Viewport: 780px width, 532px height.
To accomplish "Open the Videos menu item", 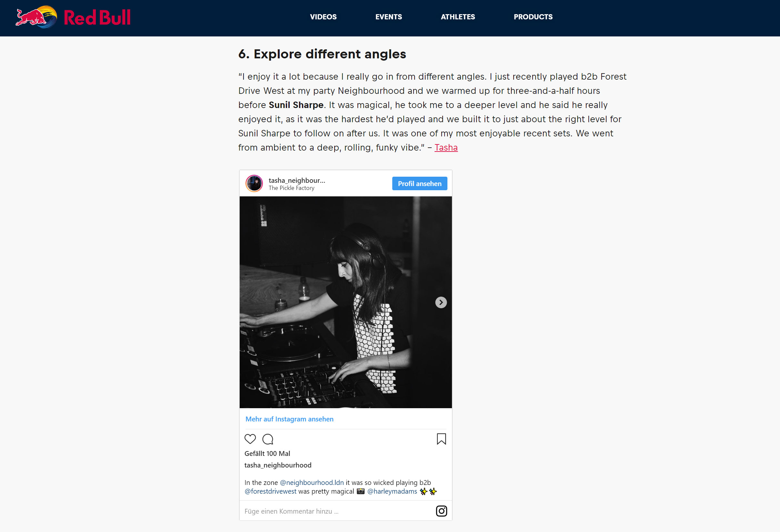I will [x=323, y=17].
